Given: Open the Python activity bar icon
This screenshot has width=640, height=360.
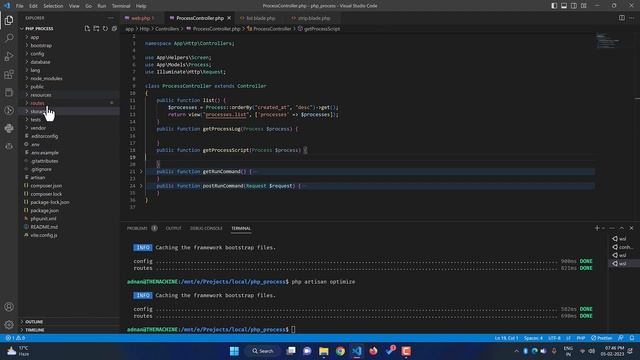Looking at the screenshot, I should click(x=9, y=128).
